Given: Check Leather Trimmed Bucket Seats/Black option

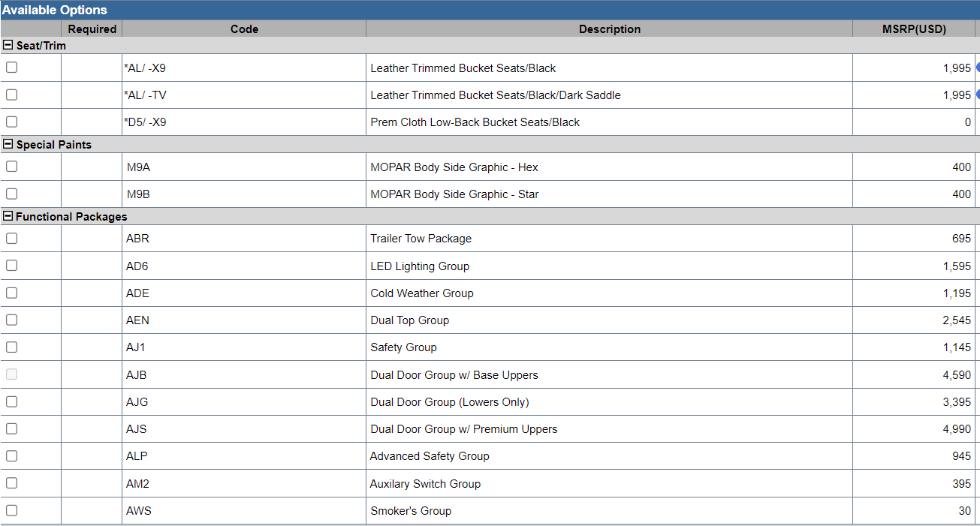Looking at the screenshot, I should pyautogui.click(x=11, y=68).
